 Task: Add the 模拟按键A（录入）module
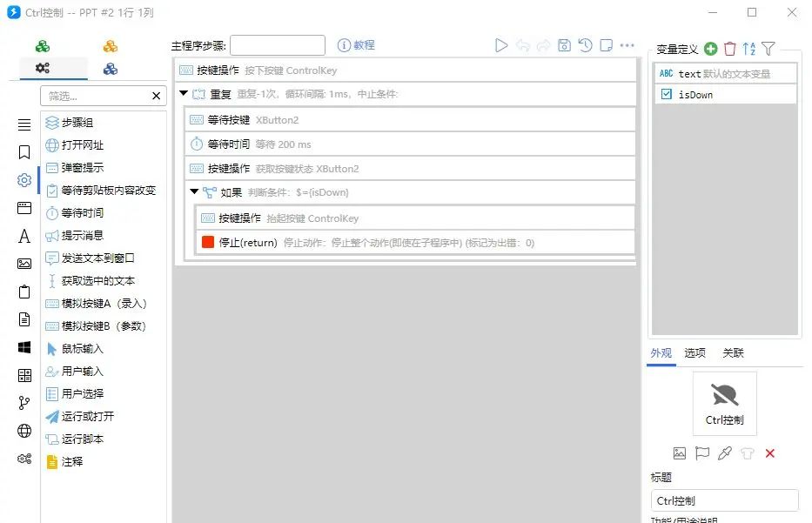[104, 304]
